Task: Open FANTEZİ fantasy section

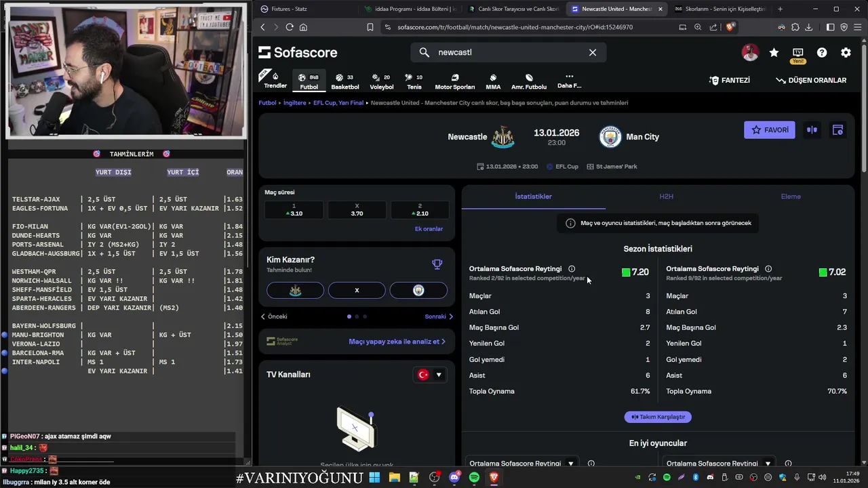Action: (x=730, y=80)
